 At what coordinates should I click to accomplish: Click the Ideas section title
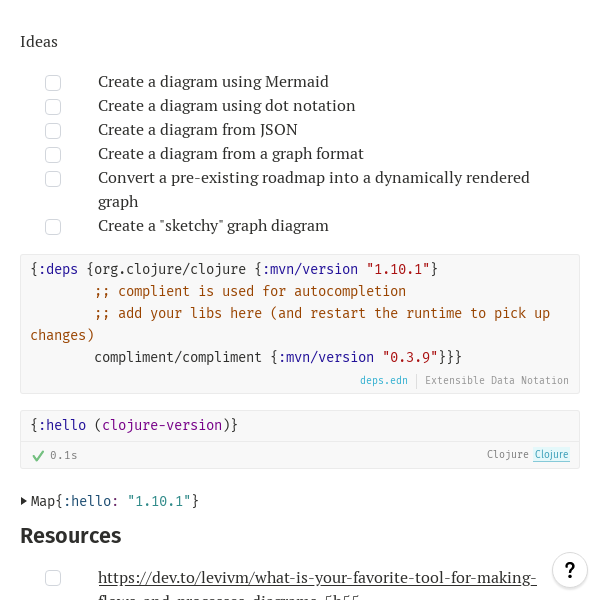pos(39,42)
